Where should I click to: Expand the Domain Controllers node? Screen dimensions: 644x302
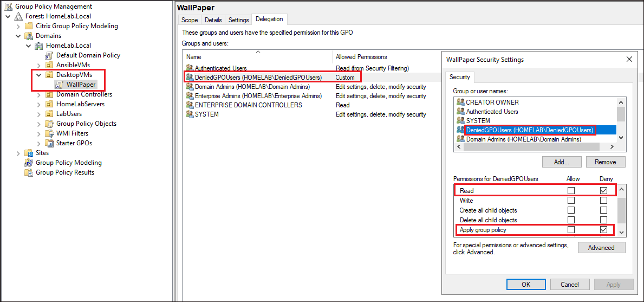[39, 94]
